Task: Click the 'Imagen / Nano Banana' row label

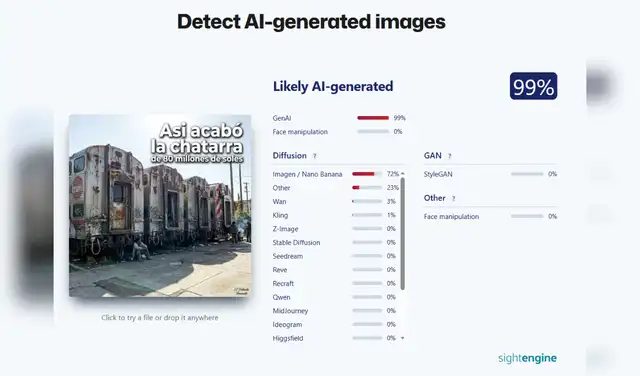Action: [x=307, y=174]
